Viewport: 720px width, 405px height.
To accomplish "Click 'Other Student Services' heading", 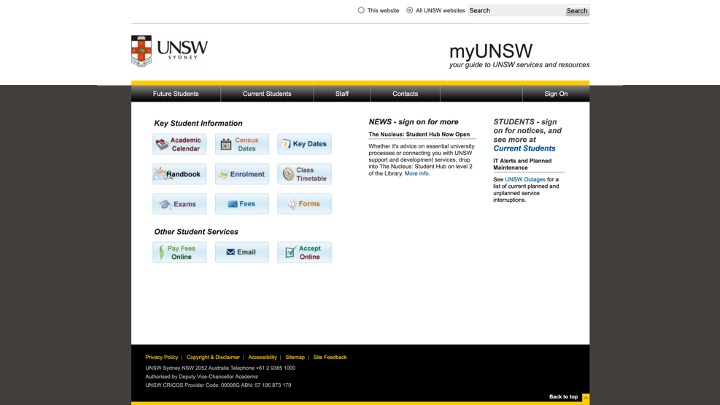I will pos(196,232).
